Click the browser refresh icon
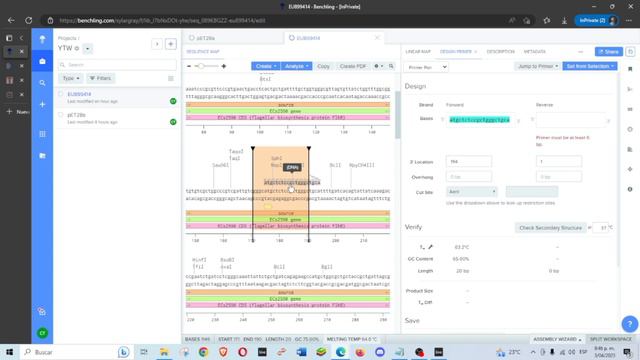The image size is (640, 360). click(29, 20)
